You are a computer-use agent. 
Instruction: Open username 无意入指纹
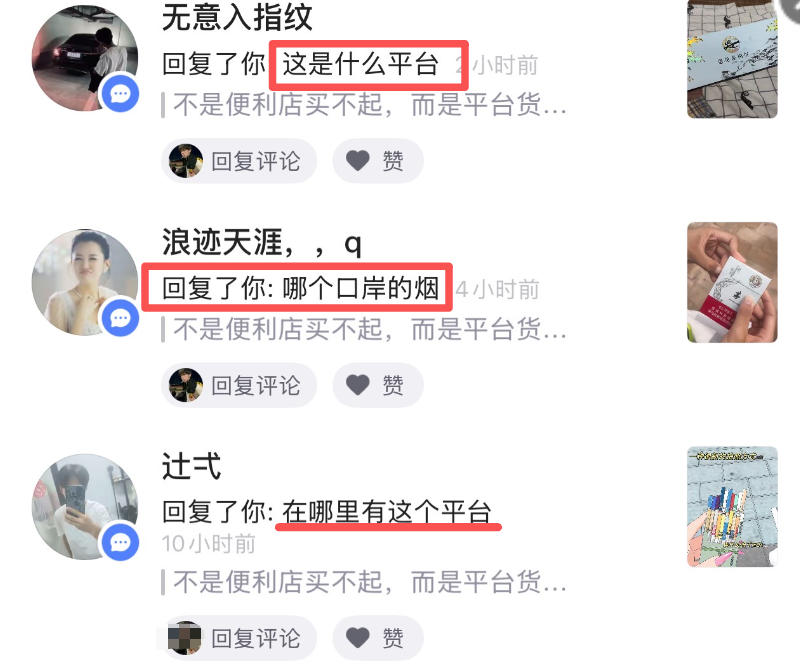[237, 17]
